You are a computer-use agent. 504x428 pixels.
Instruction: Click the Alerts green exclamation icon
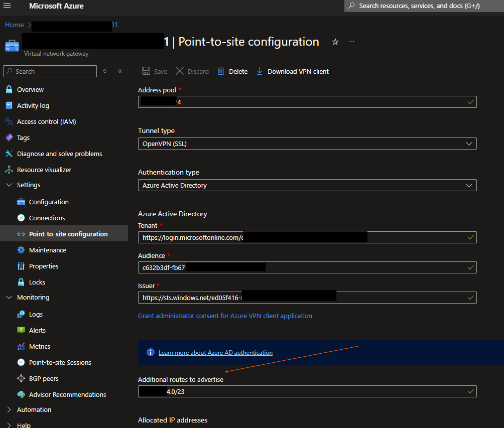[21, 330]
